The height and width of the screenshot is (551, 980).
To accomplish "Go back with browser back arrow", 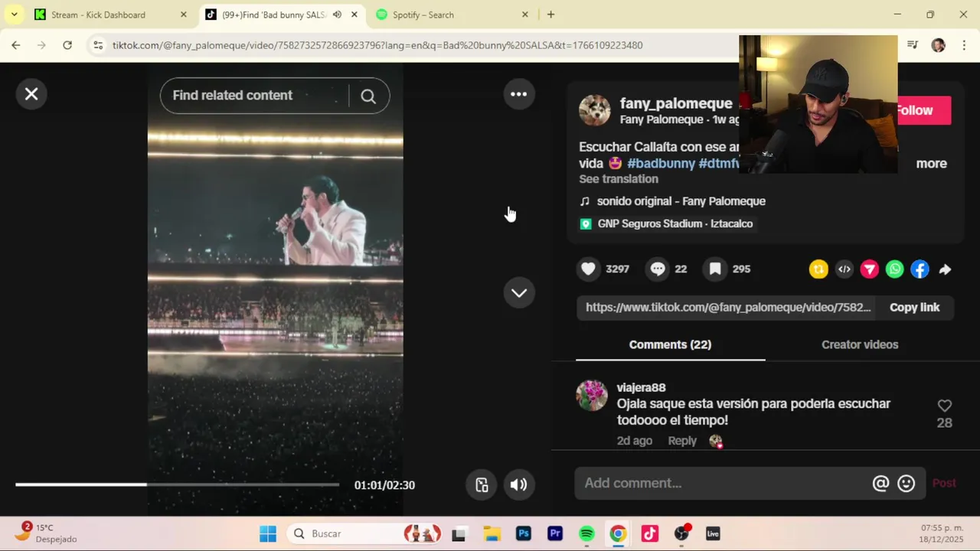I will click(16, 45).
